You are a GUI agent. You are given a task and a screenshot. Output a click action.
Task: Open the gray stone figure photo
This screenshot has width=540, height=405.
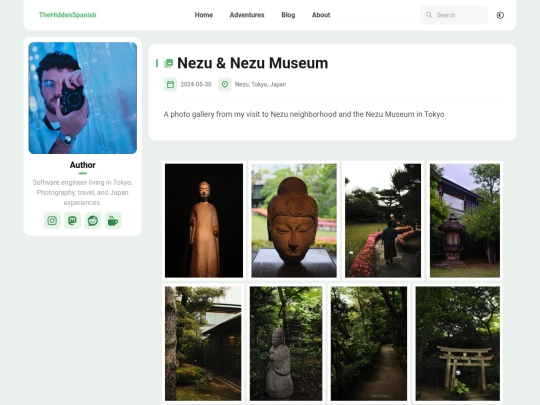(286, 343)
